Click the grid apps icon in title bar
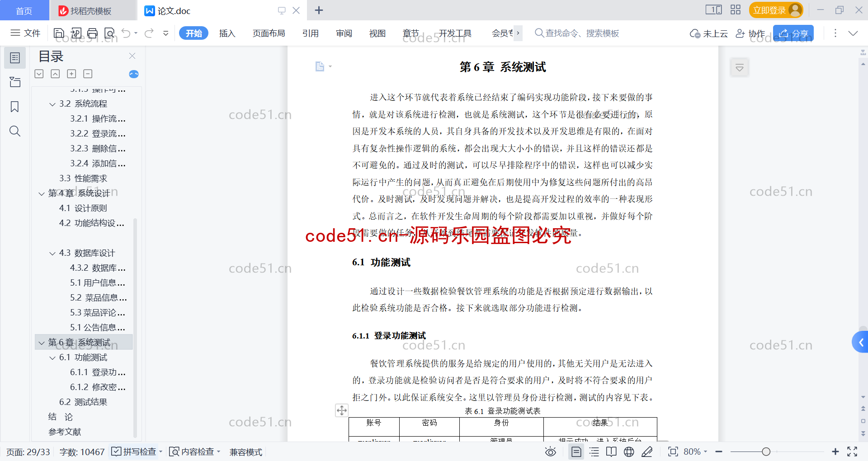Image resolution: width=868 pixels, height=461 pixels. 736,10
